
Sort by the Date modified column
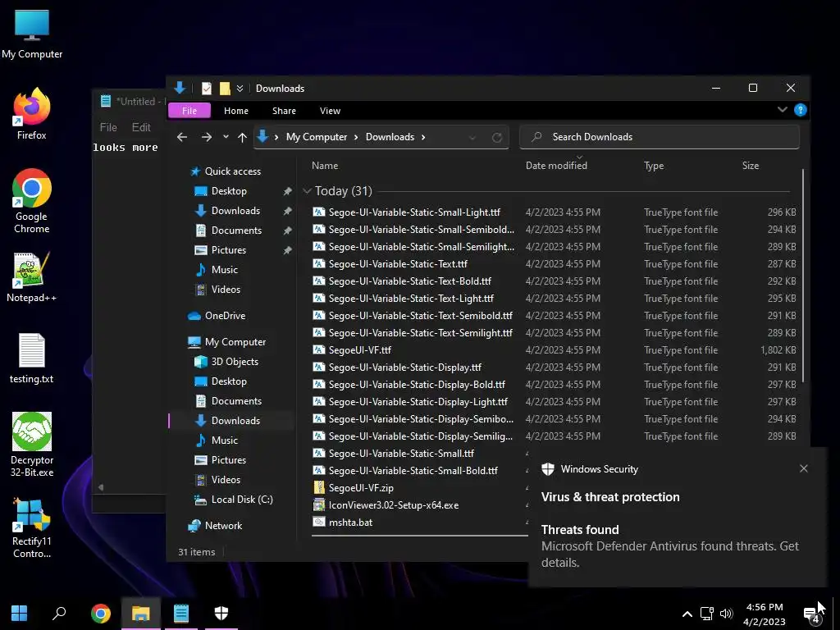pyautogui.click(x=556, y=166)
